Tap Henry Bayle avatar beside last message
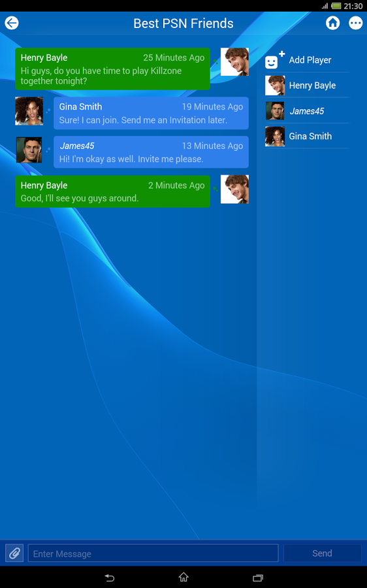This screenshot has width=367, height=588. tap(234, 189)
